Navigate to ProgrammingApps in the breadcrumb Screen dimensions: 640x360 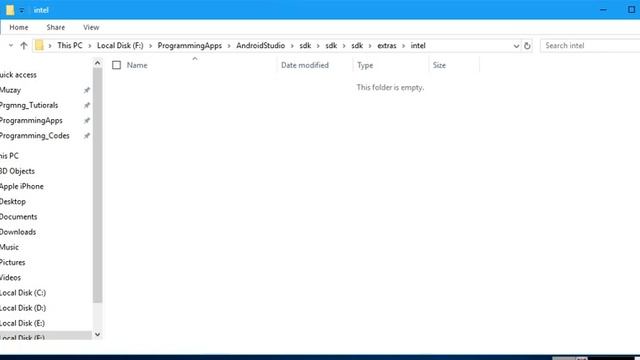tap(189, 46)
